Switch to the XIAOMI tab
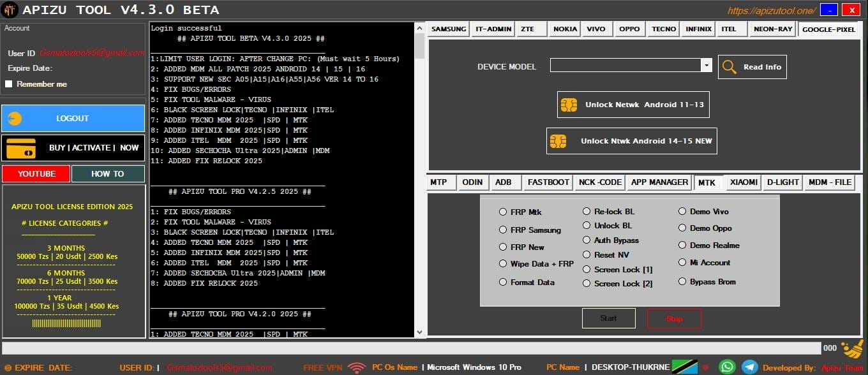Image resolution: width=868 pixels, height=375 pixels. pyautogui.click(x=743, y=182)
